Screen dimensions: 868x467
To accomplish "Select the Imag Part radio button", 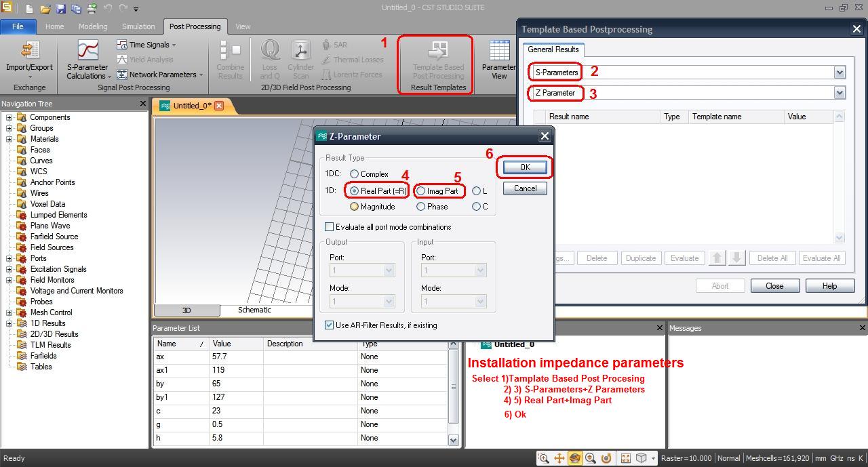I will click(x=421, y=191).
